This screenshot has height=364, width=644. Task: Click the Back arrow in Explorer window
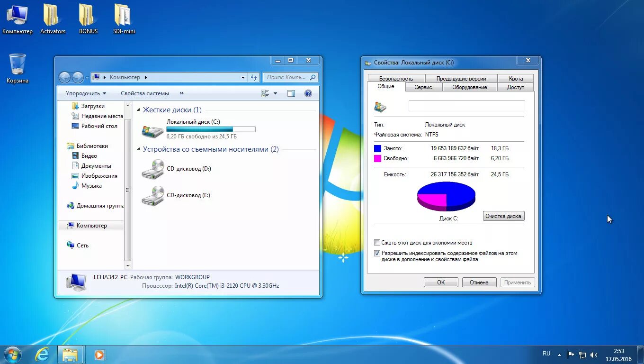click(64, 77)
